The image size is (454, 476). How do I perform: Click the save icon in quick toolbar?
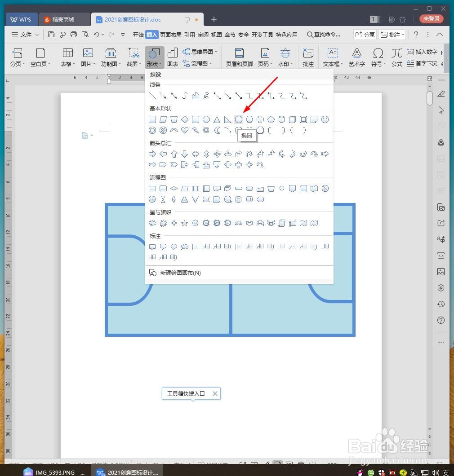pos(51,35)
